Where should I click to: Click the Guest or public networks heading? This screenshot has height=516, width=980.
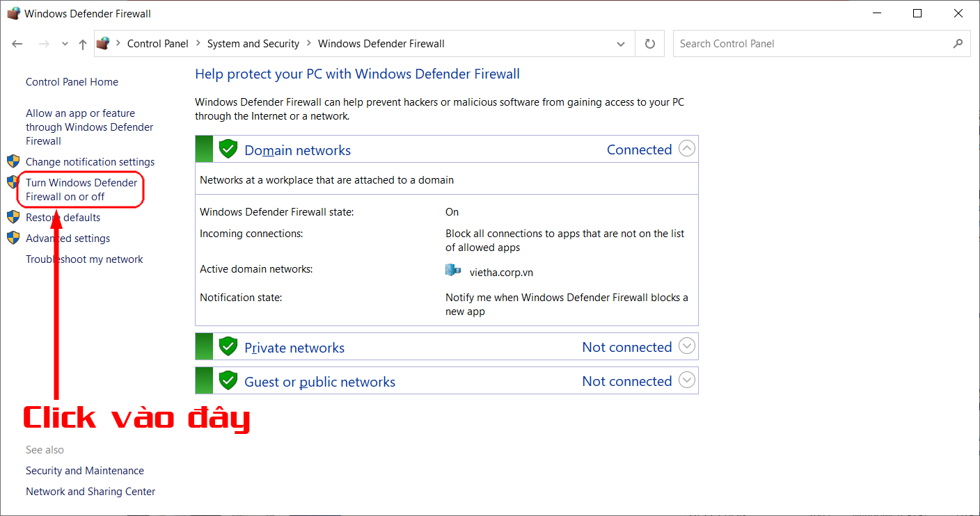pos(320,382)
